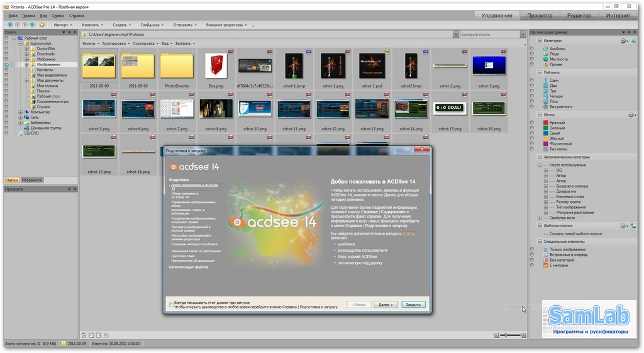644x353 pixels.
Task: Click zoom-in plus icon near thumbnail slider
Action: [x=524, y=335]
